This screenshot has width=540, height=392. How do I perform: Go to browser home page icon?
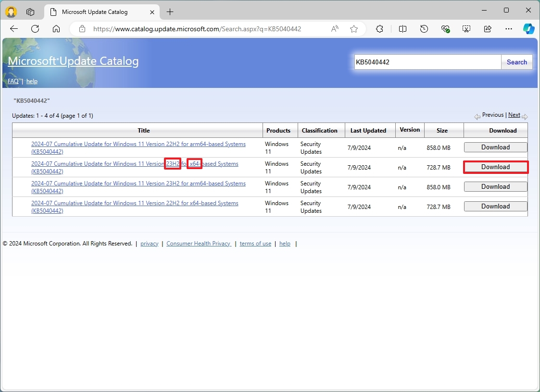(56, 29)
